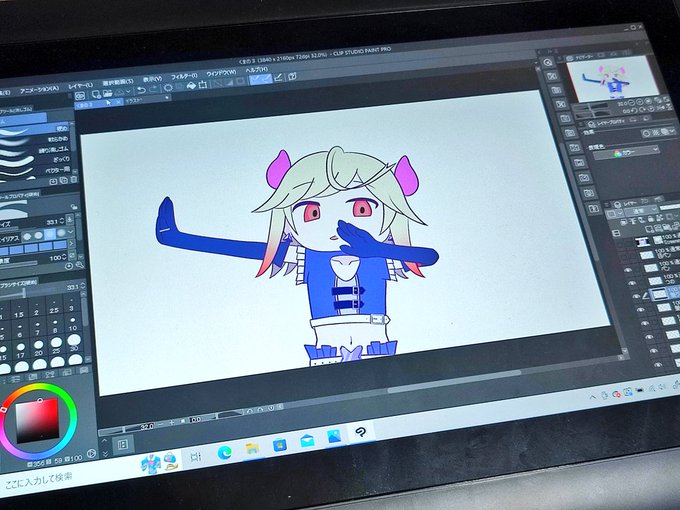Click the Scale/Rotate transform icon
Screen dimensions: 680x510
click(x=203, y=85)
